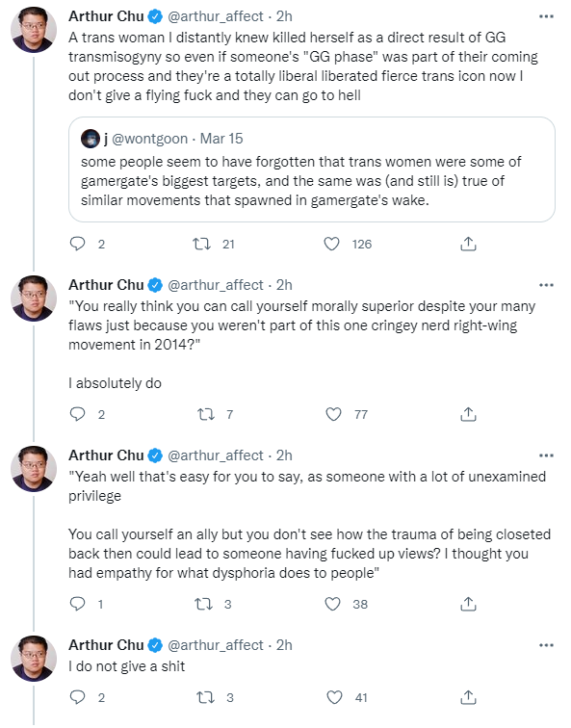This screenshot has height=728, width=571.
Task: Share the "unexamined privilege" tweet
Action: (x=468, y=604)
